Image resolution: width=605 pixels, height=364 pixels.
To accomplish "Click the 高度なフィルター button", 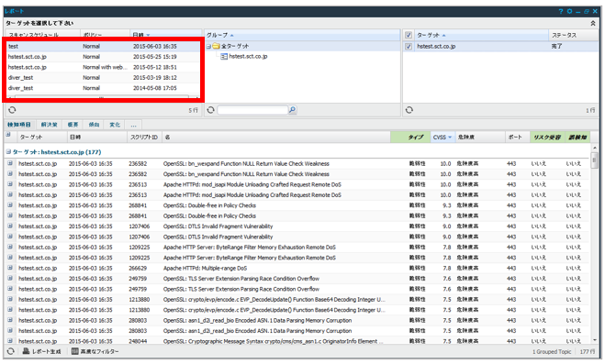I will click(x=95, y=351).
